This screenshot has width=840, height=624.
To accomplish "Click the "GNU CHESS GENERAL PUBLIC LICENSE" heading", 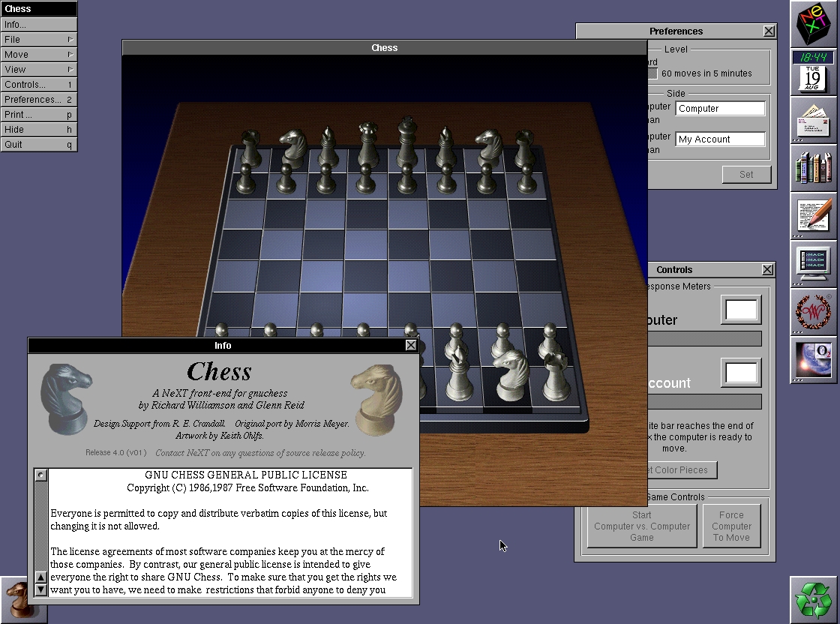I will (246, 475).
